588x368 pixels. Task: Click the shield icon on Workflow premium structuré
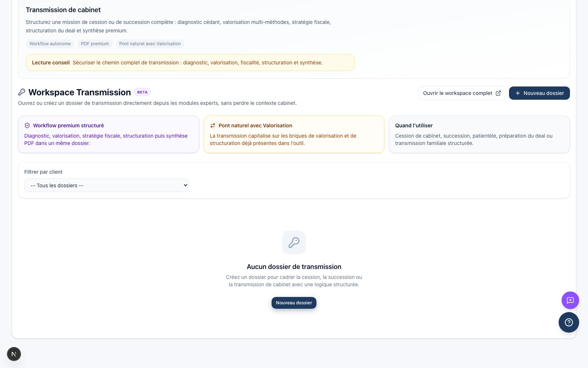(27, 125)
